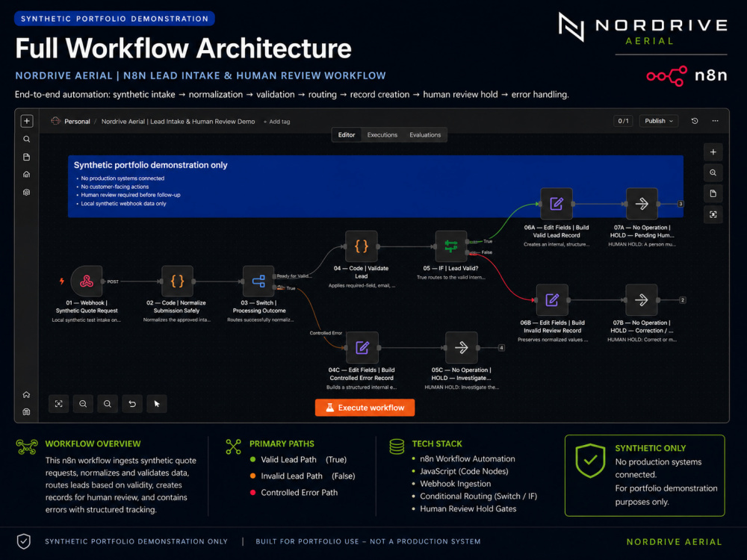Click the magnifier button on the right canvas panel
Viewport: 747px width, 560px height.
[713, 173]
